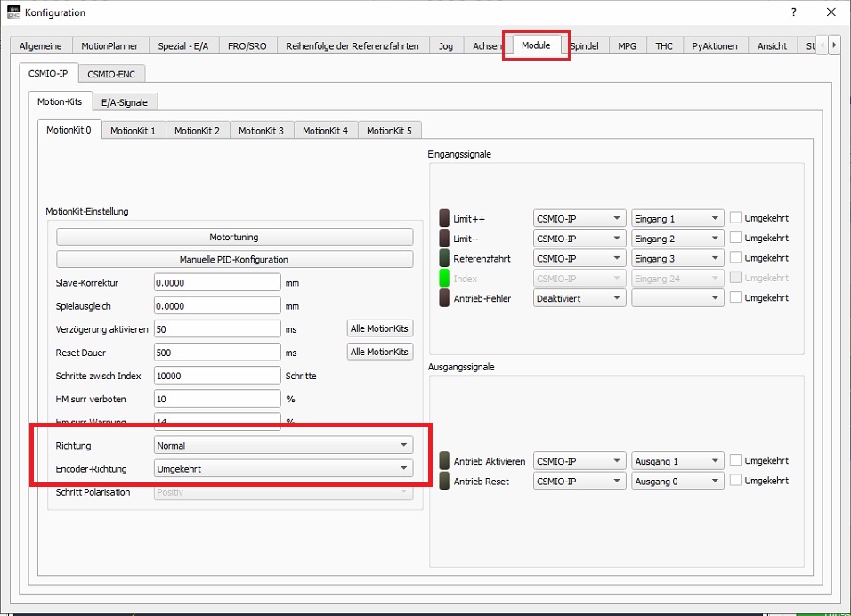Viewport: 851px width, 616px height.
Task: Open Manuelle PID-Konfiguration
Action: pyautogui.click(x=234, y=260)
